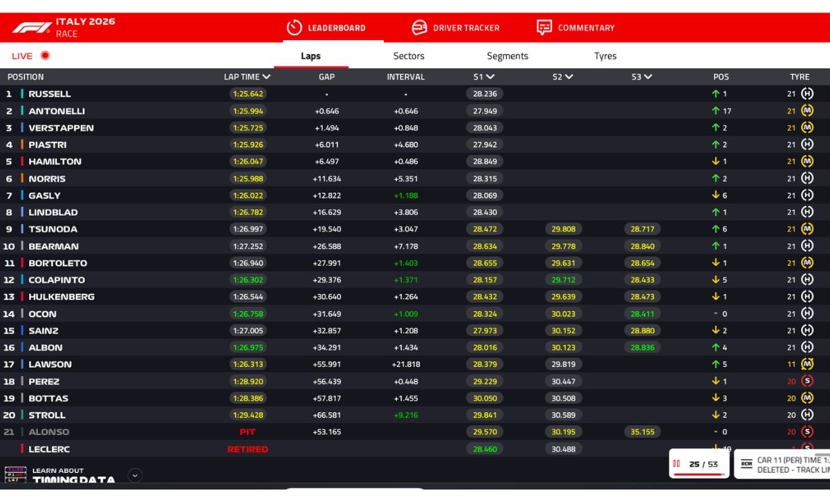This screenshot has height=504, width=830.
Task: Open the Leaderboard tab
Action: [326, 28]
